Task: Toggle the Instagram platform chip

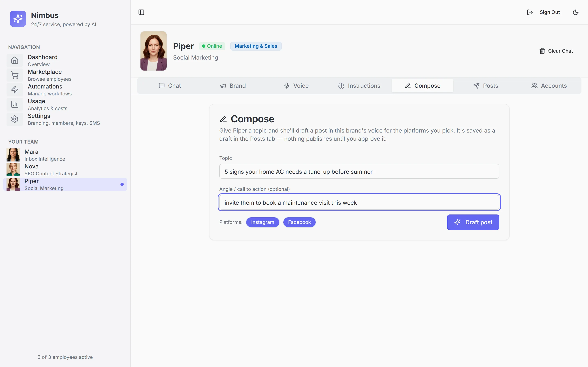Action: (262, 222)
